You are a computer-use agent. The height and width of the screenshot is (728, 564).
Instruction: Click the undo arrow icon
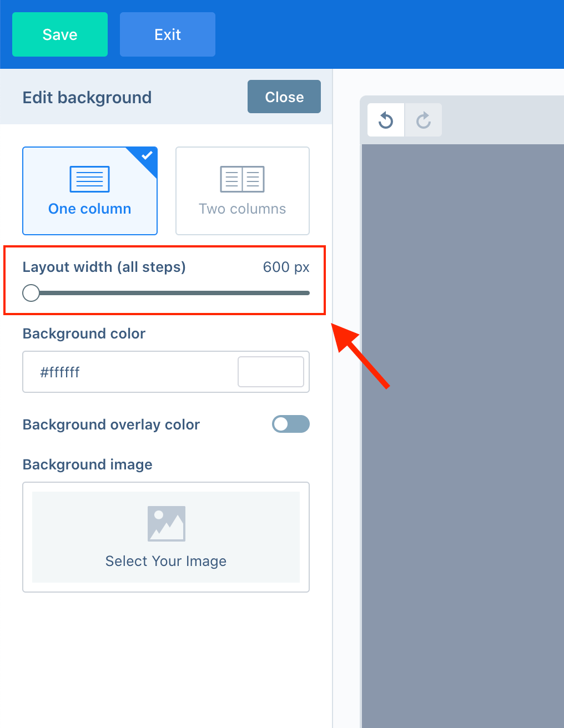386,120
